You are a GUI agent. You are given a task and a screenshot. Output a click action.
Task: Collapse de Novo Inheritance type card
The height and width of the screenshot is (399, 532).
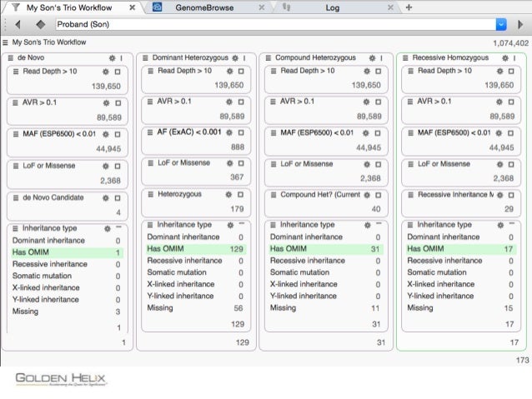click(118, 227)
